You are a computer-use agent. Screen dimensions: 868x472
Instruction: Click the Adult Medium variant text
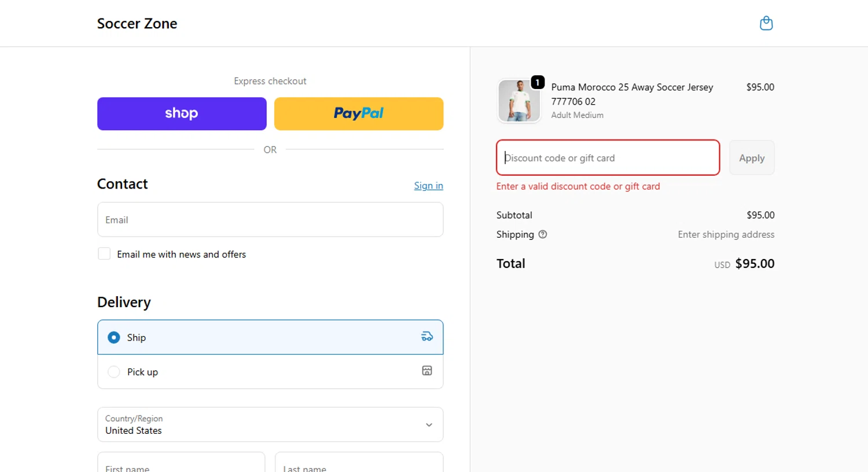(577, 115)
